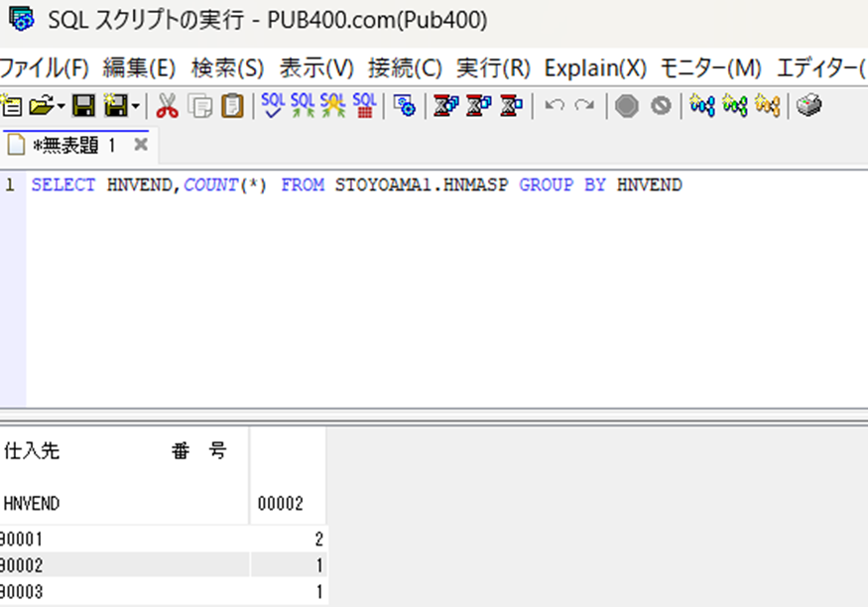Image resolution: width=868 pixels, height=607 pixels.
Task: Click the Print printer icon
Action: click(808, 105)
